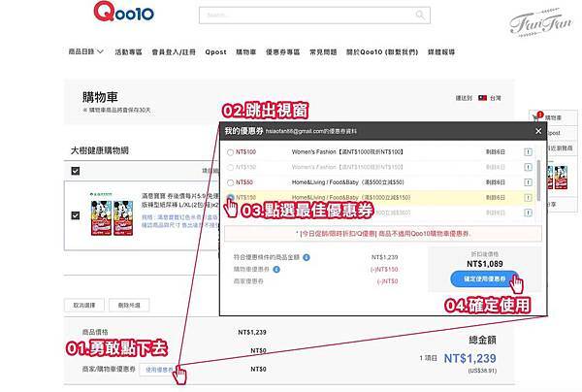Click info icon beside 符合優惠條件的商品金額
This screenshot has height=392, width=582.
click(x=307, y=257)
